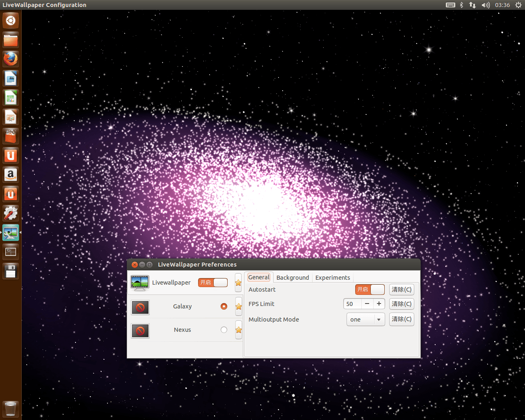Viewport: 525px width, 420px height.
Task: Open Firefox from the launcher
Action: click(x=10, y=59)
